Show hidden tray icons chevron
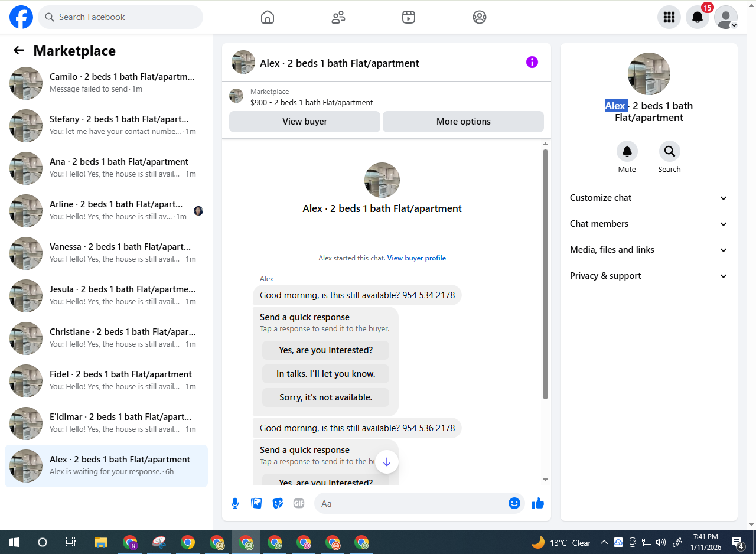Screen dimensions: 756x554 pos(604,542)
